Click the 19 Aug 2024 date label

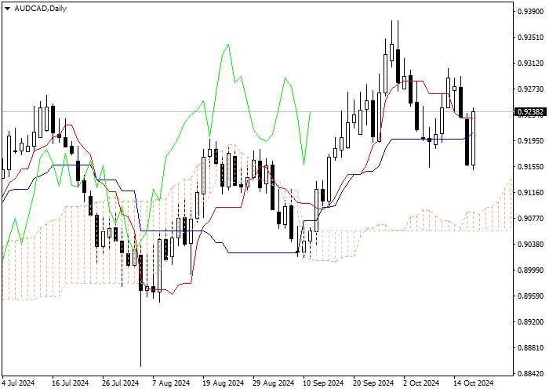click(x=224, y=383)
